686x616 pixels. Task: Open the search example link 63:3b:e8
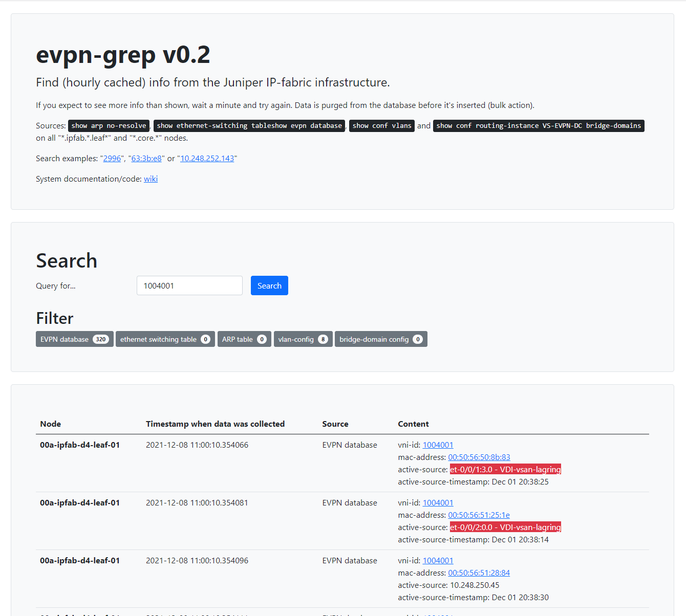(146, 159)
